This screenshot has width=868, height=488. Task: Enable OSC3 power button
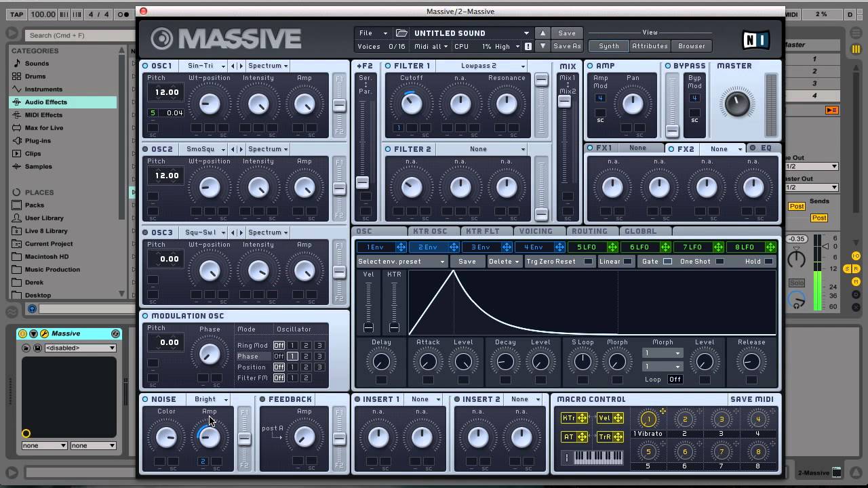(x=146, y=232)
